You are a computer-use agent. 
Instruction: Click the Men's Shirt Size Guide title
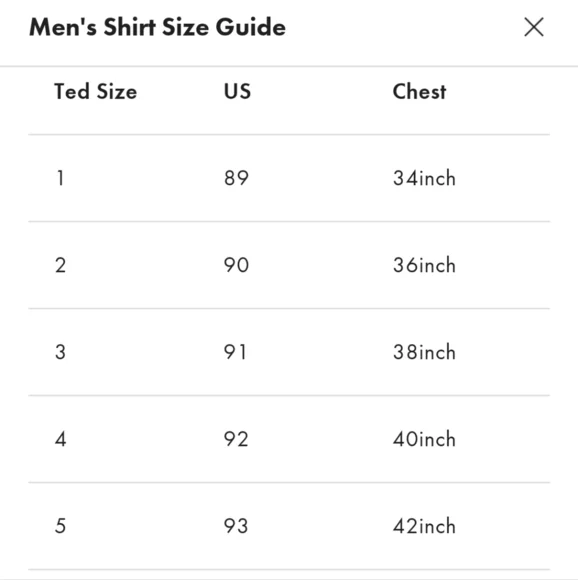(158, 27)
